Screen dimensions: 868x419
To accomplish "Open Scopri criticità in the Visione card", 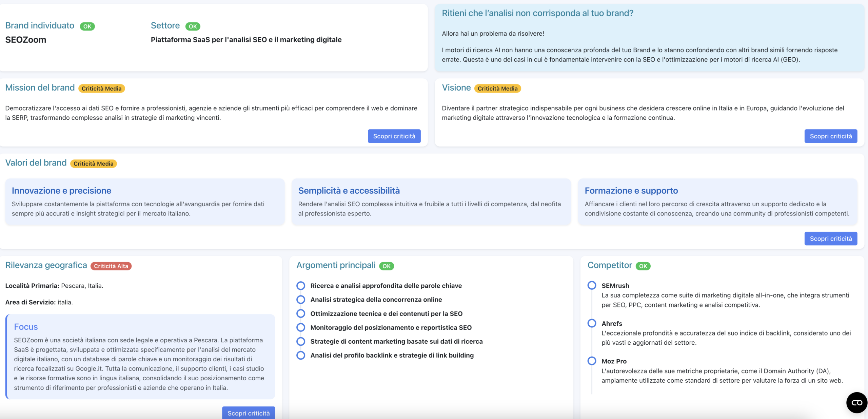I will tap(830, 136).
